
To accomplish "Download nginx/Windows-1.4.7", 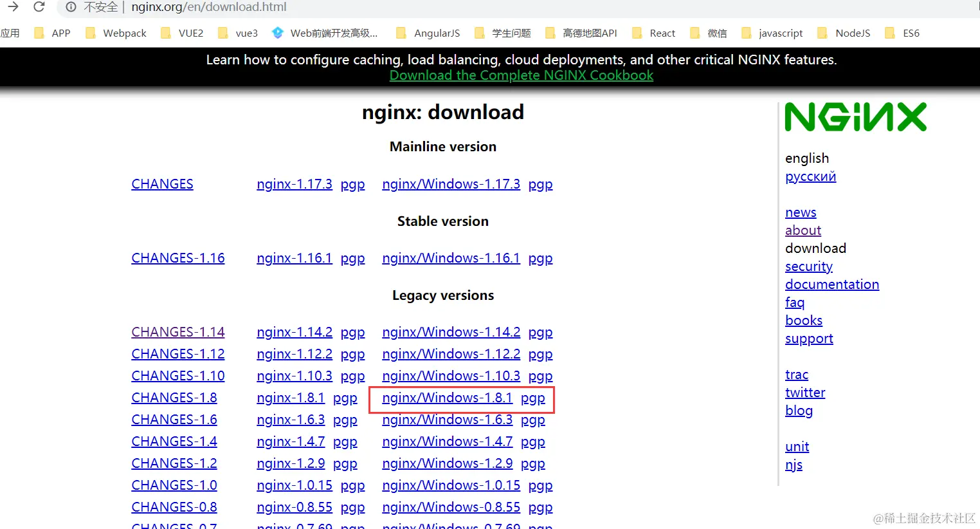I will (448, 441).
